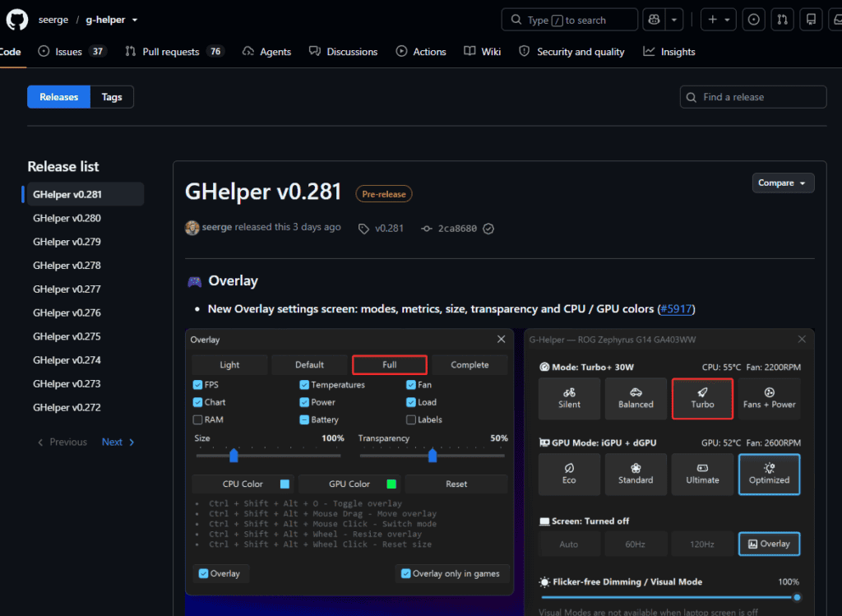Expand the g-helper repository switcher arrow

point(135,20)
